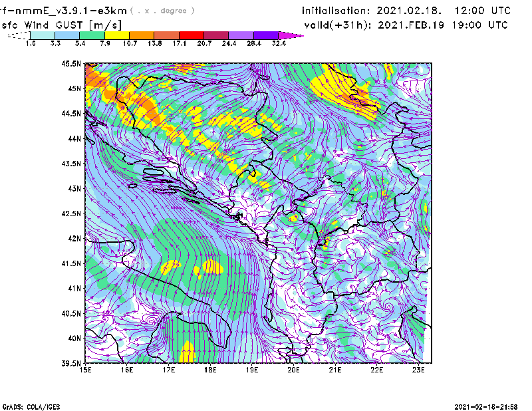This screenshot has width=532, height=411.
Task: Click the 16E longitude label
Action: (x=127, y=370)
